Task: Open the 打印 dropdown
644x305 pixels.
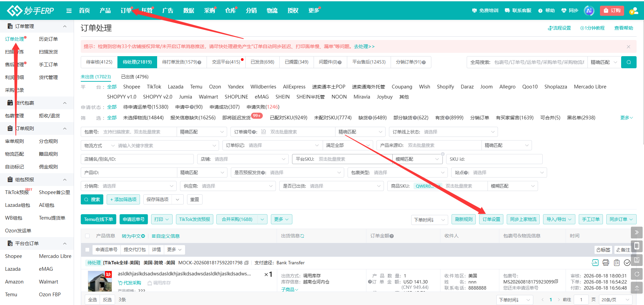Action: coord(162,219)
